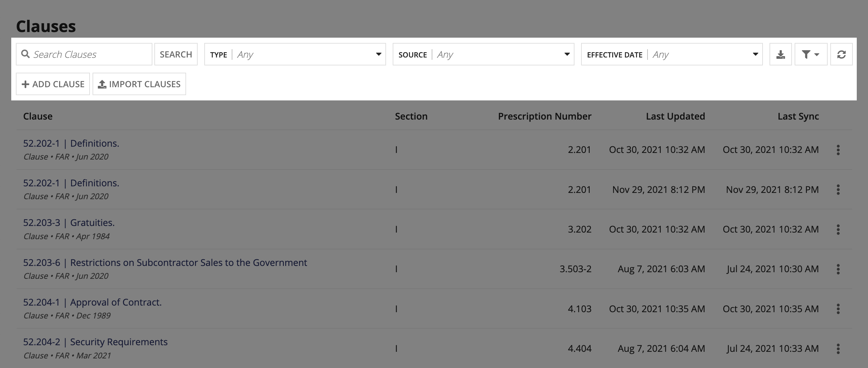Click the Prescription Number column header
Screen dimensions: 868x368
[544, 116]
